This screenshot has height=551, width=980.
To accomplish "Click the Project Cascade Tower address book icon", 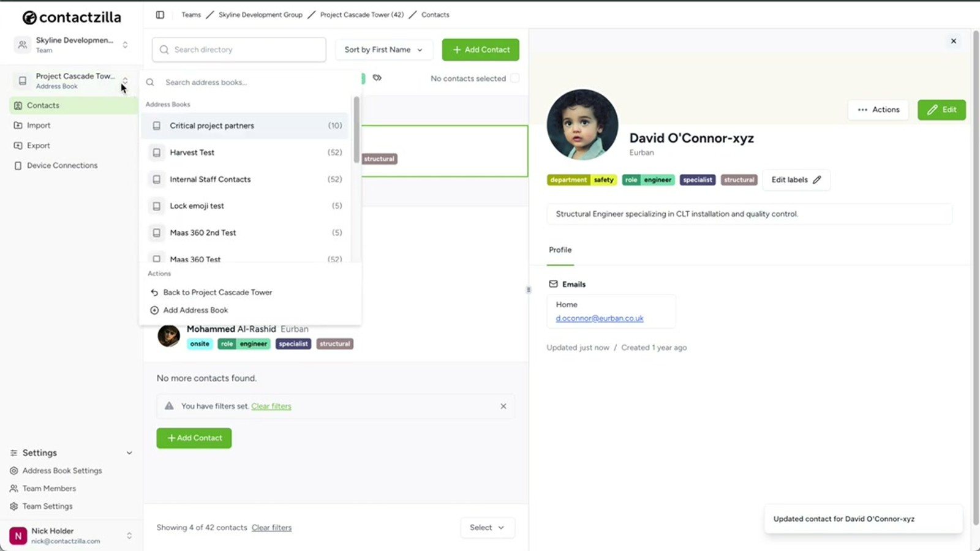I will tap(23, 81).
